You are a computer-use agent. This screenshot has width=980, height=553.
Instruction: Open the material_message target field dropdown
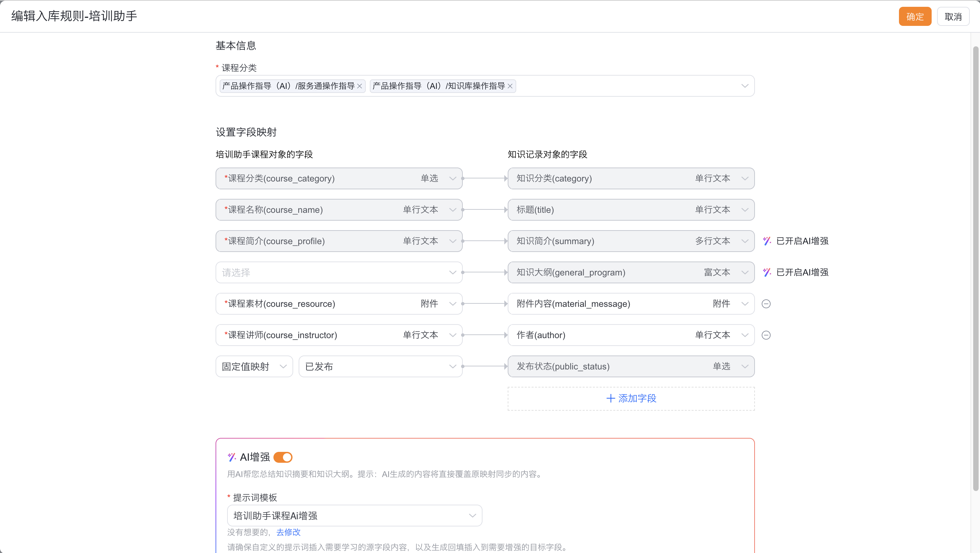[631, 303]
